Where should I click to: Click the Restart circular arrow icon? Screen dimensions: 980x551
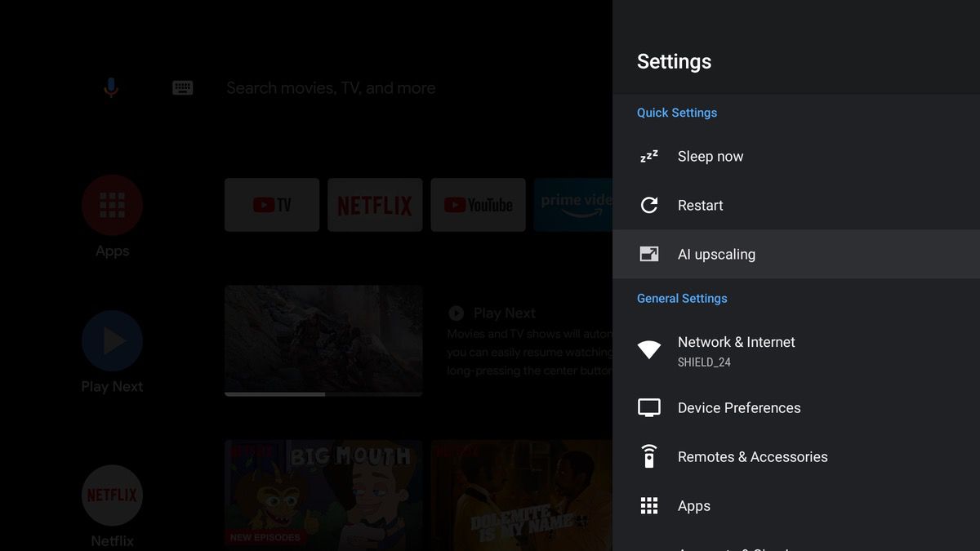click(x=649, y=206)
